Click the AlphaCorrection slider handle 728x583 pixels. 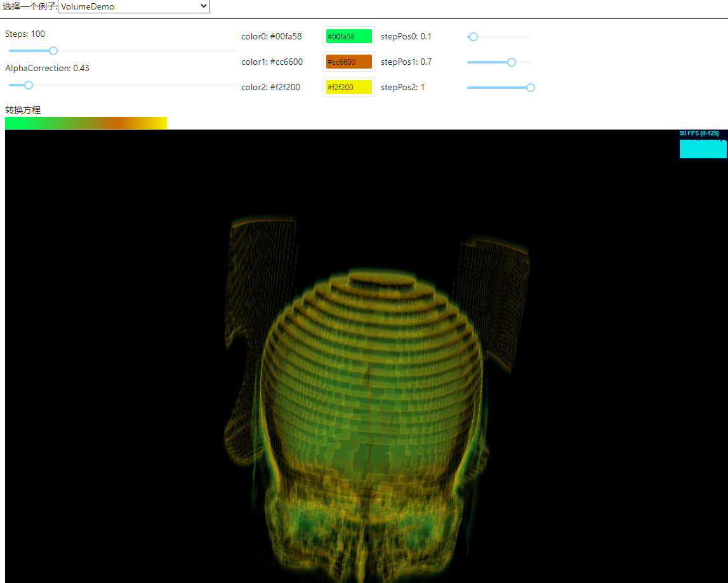coord(28,85)
